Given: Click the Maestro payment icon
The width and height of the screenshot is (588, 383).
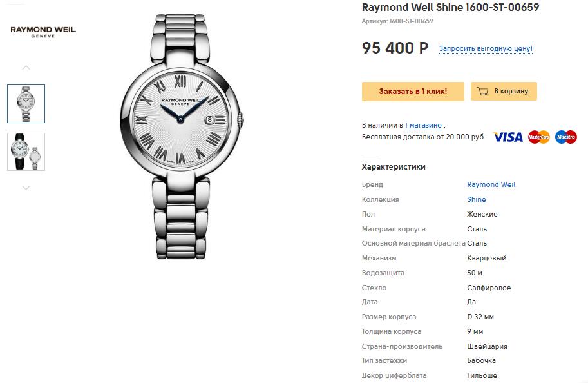Looking at the screenshot, I should pos(566,137).
